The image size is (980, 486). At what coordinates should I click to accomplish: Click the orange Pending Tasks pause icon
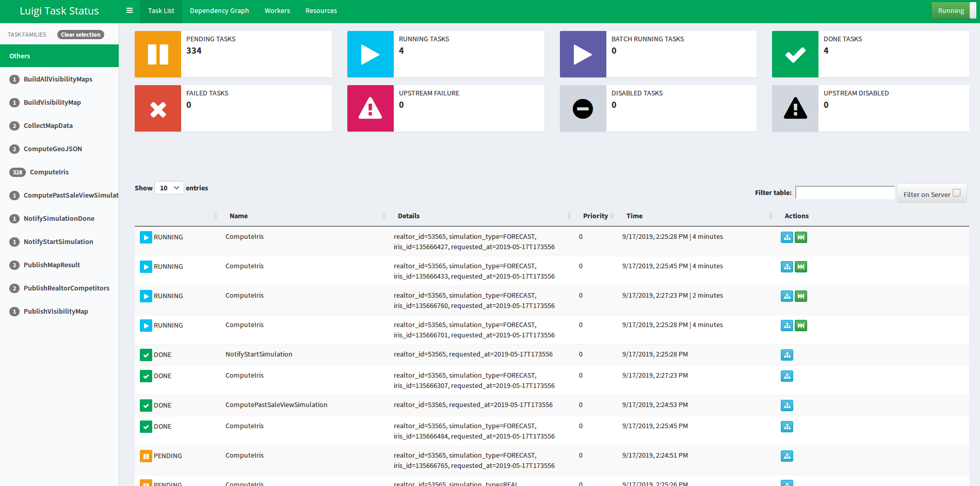pos(158,54)
